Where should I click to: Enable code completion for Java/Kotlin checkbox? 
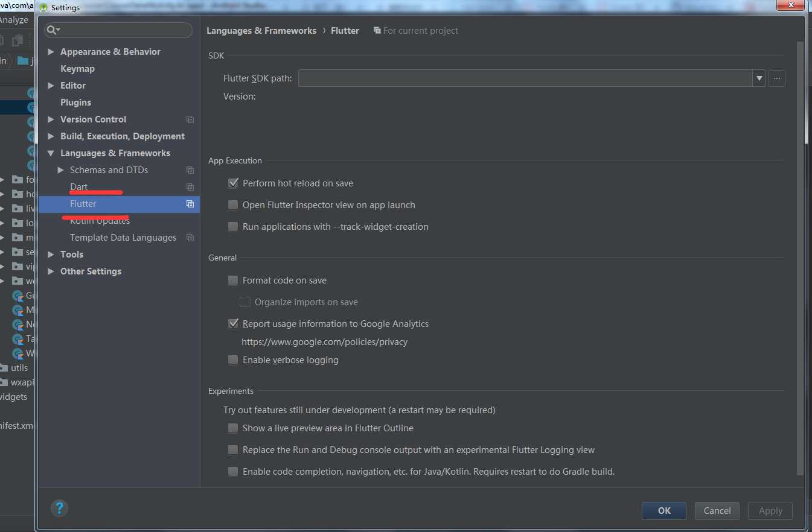pos(233,472)
